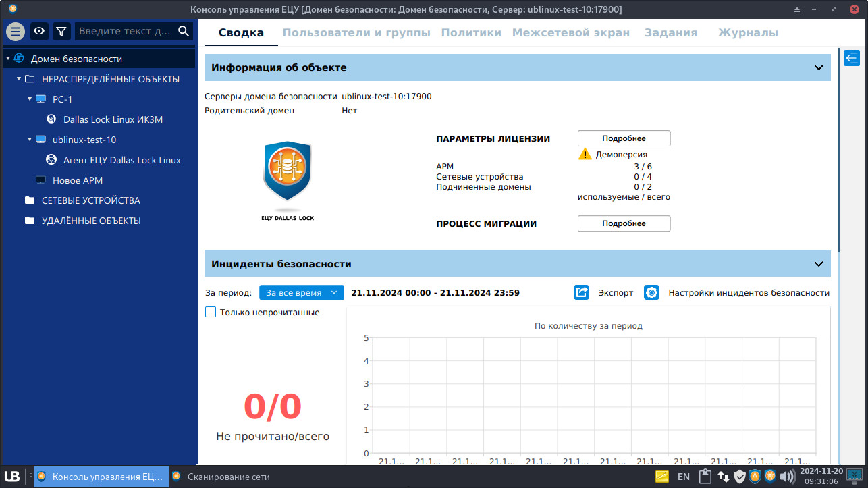Open security incident settings gear icon
Image resolution: width=868 pixels, height=488 pixels.
tap(651, 292)
